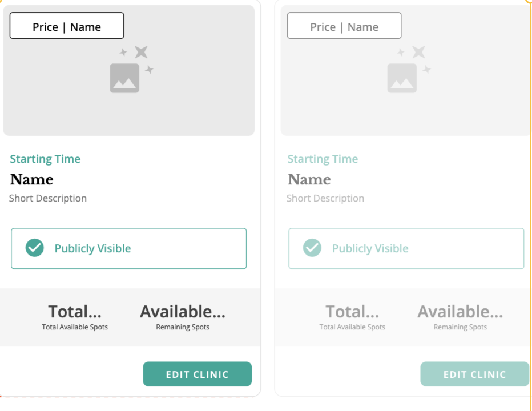
Task: Click the faded Price | Name badge
Action: click(344, 26)
